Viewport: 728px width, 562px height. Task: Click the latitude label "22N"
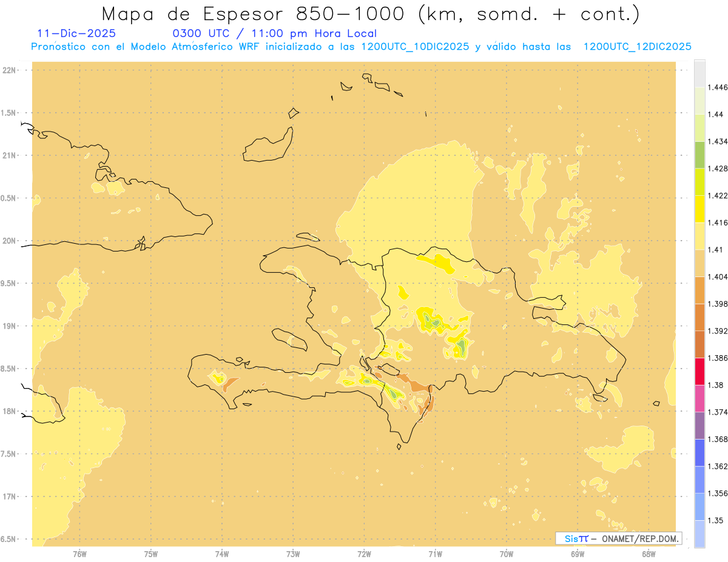coord(10,70)
